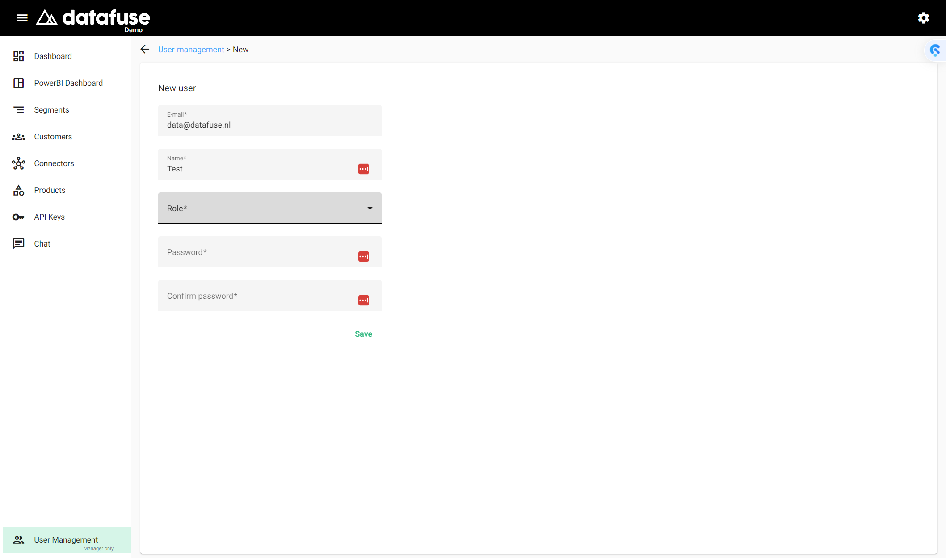Click the Customers people icon
The image size is (946, 560).
pos(18,137)
